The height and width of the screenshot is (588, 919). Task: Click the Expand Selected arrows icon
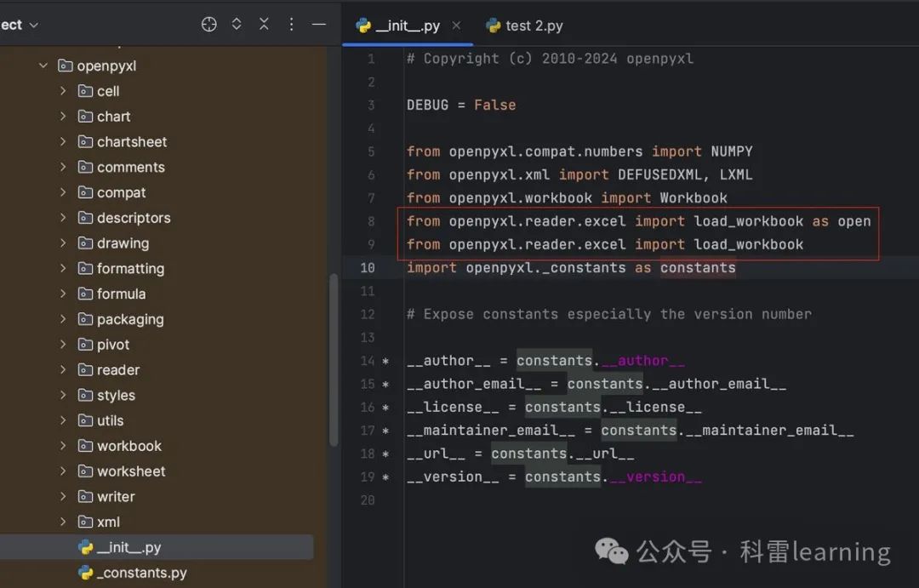tap(237, 24)
